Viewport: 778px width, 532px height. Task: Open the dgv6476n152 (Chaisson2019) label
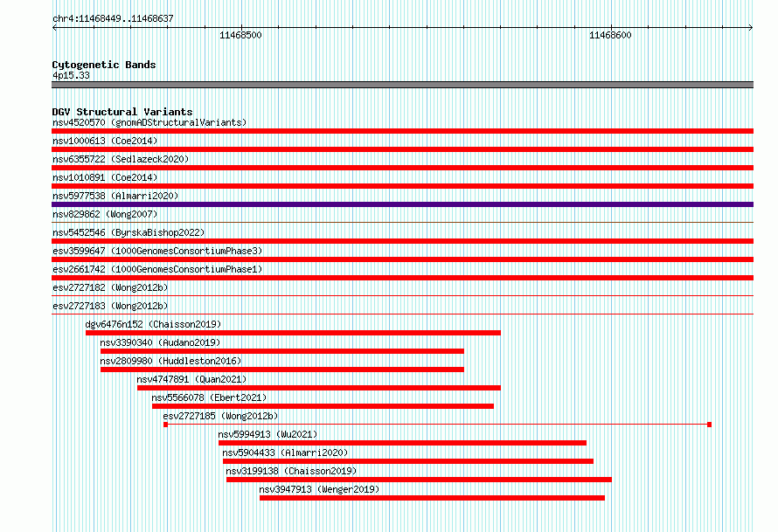(x=153, y=324)
